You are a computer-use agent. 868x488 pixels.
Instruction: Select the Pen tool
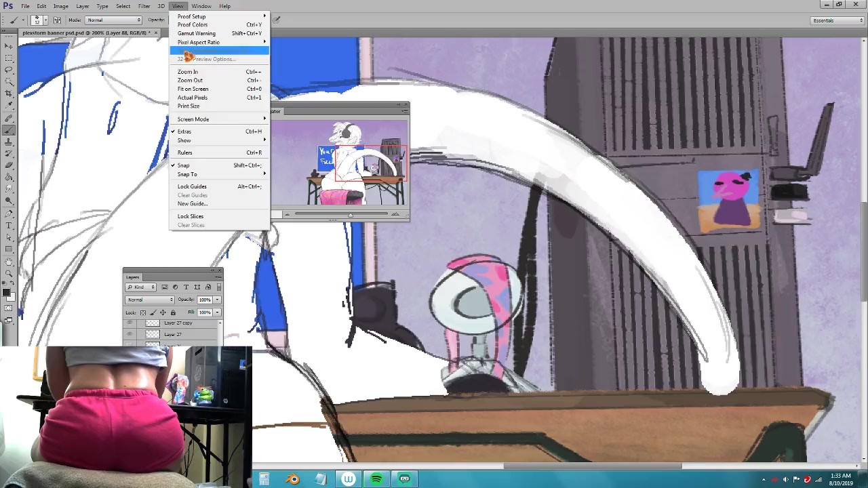(x=9, y=213)
